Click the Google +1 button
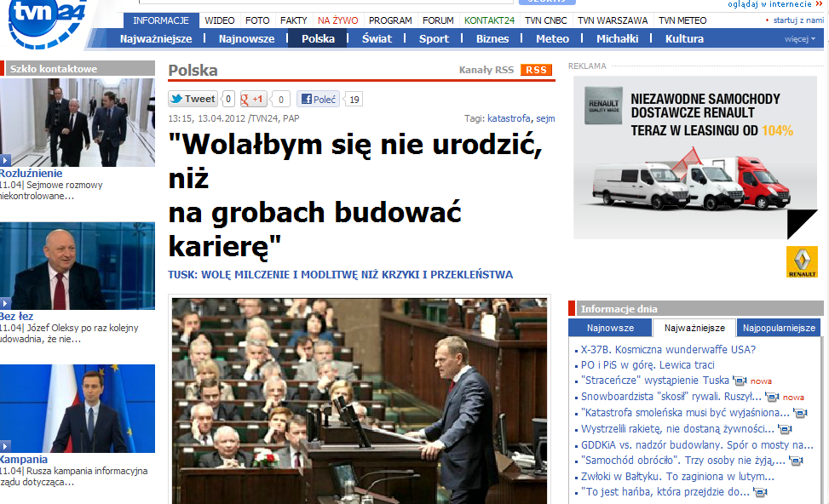829x504 pixels. 253,99
